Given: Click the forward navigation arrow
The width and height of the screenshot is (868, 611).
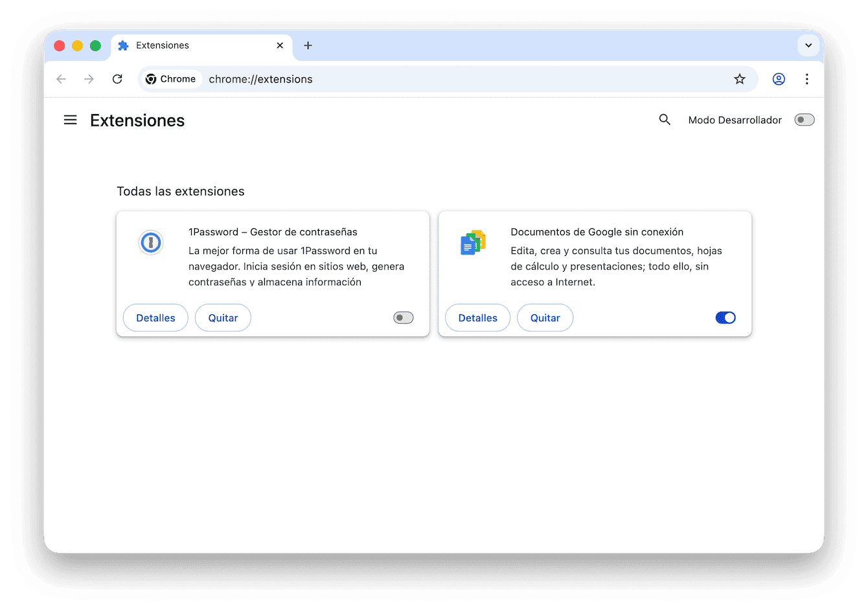Looking at the screenshot, I should pyautogui.click(x=89, y=78).
